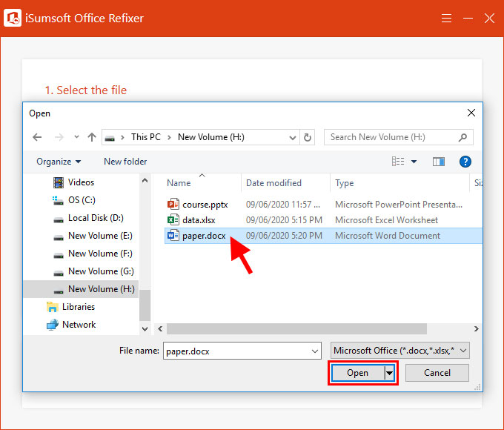Viewport: 504px width, 430px height.
Task: Close the Open dialog with X
Action: (471, 113)
